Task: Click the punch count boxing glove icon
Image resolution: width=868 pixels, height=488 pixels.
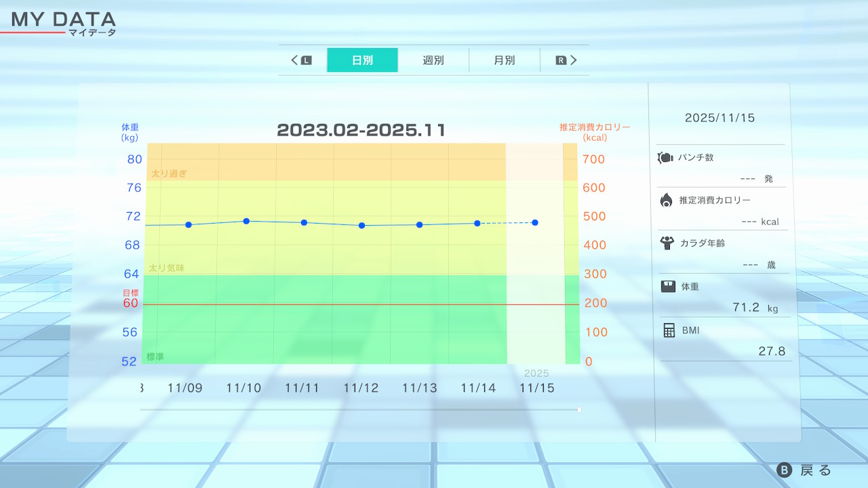Action: click(x=665, y=158)
